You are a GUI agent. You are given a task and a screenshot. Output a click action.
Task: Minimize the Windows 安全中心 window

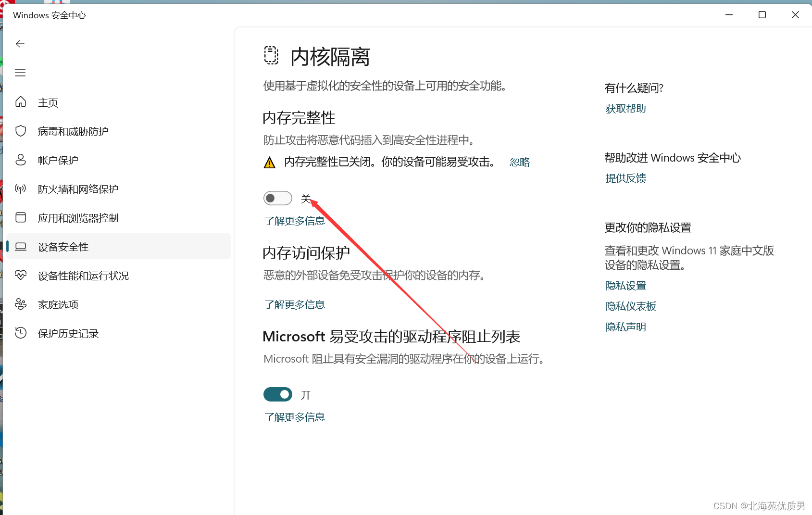[x=729, y=15]
